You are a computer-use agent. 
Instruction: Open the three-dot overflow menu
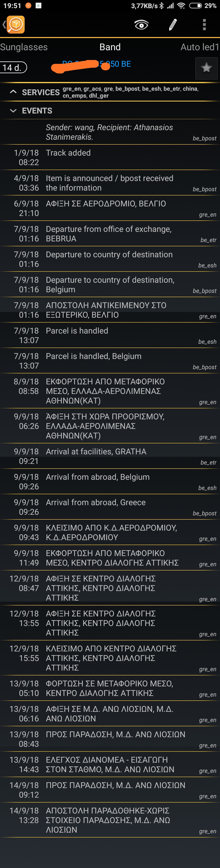204,25
